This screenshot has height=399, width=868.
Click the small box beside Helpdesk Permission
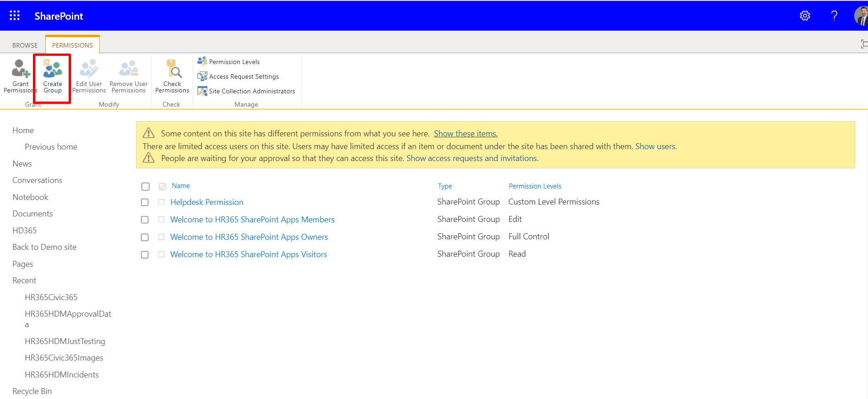[x=162, y=202]
